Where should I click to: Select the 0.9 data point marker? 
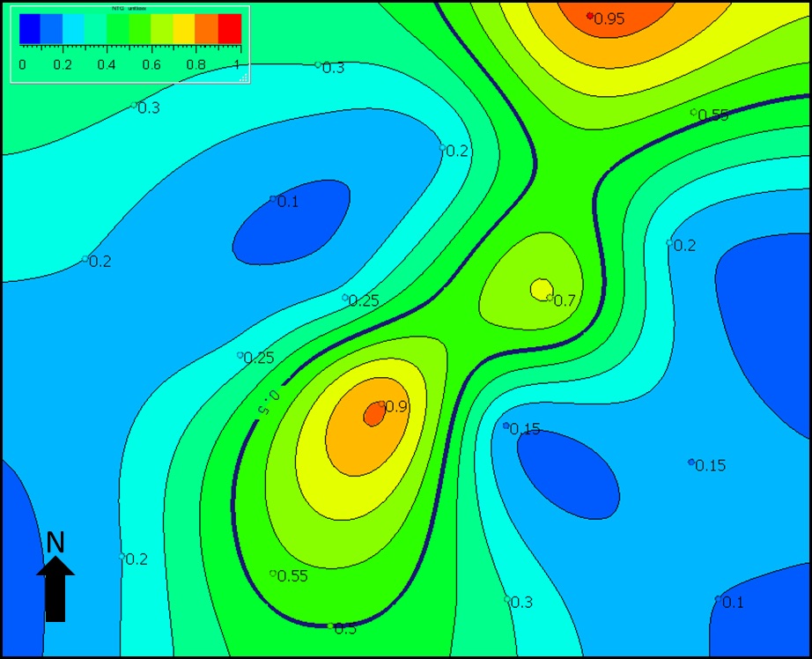[381, 405]
